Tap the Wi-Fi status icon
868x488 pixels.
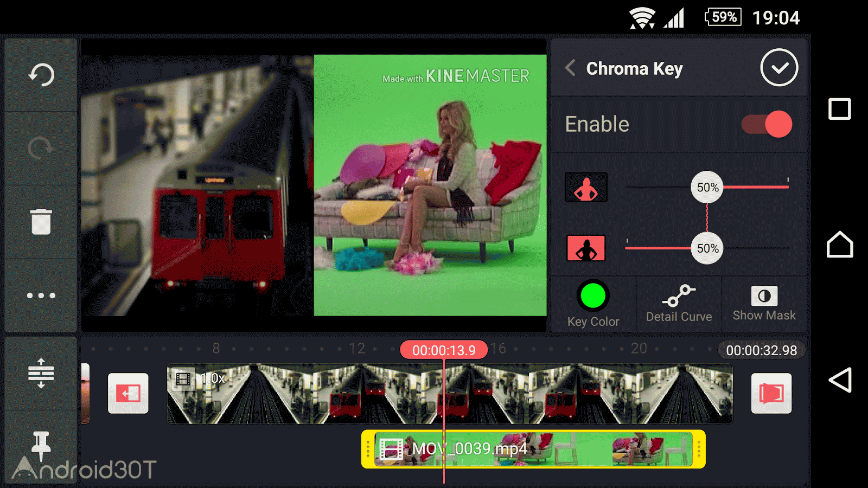(x=642, y=18)
